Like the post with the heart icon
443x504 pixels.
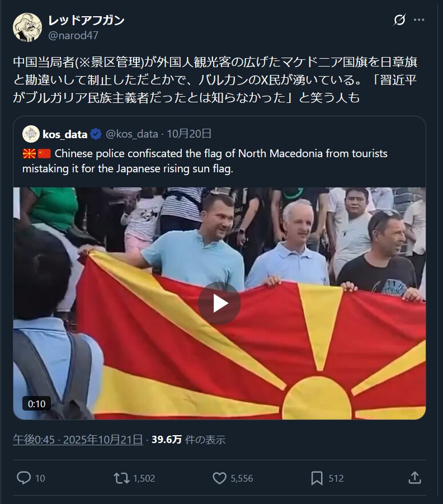[x=219, y=478]
